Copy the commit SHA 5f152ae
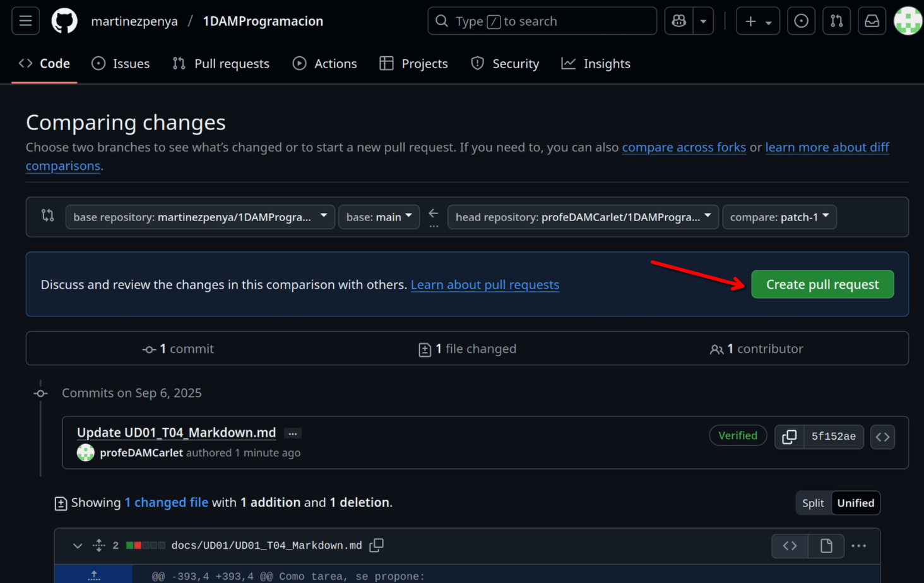The height and width of the screenshot is (583, 924). [790, 436]
